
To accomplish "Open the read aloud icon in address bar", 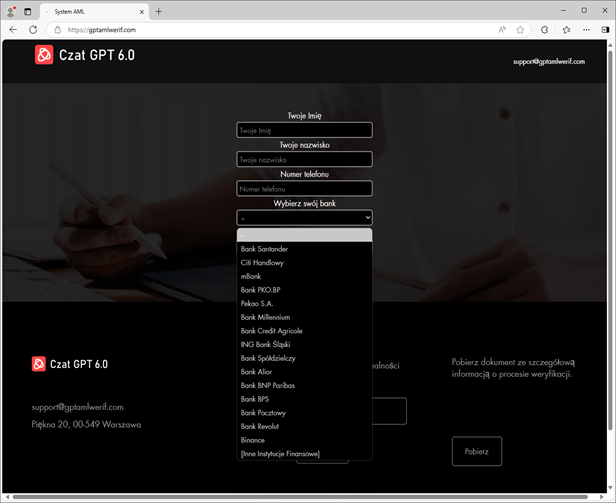I will point(502,30).
